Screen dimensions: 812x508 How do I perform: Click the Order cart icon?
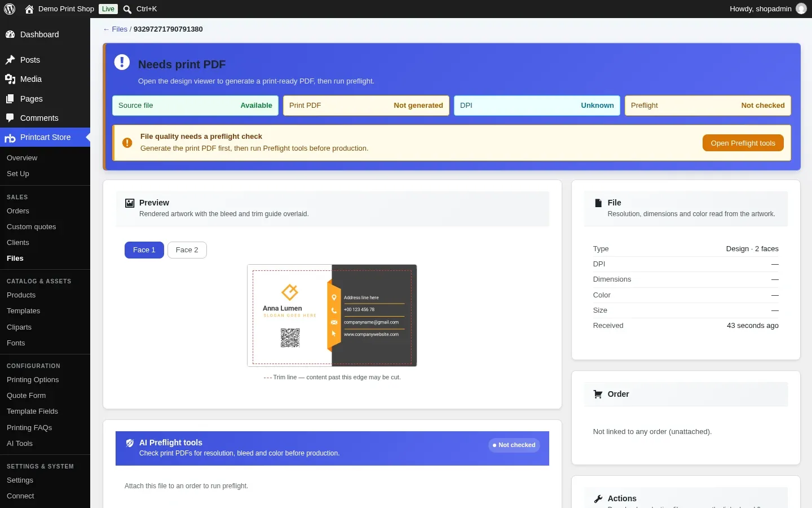[x=598, y=394]
